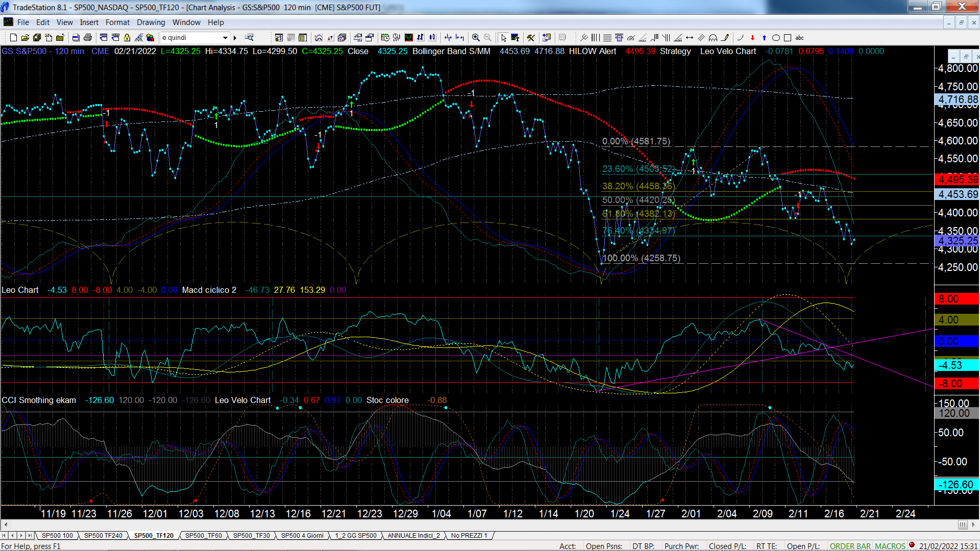Click the New document icon
Viewport: 980px width, 551px height.
[14, 38]
